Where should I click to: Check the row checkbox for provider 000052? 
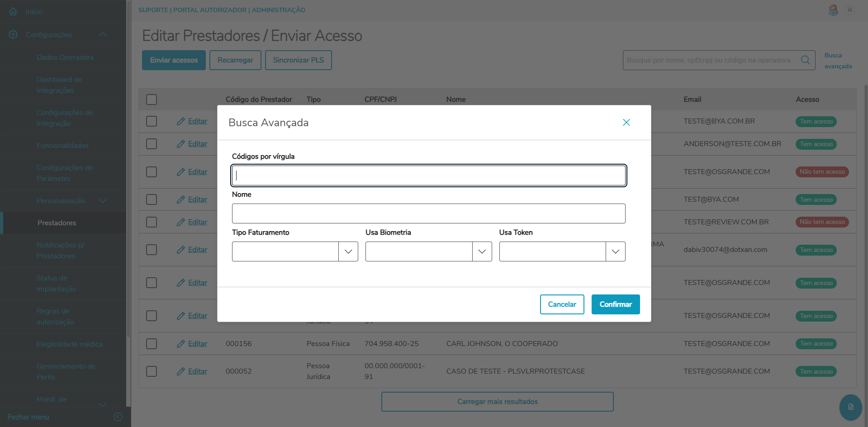[x=152, y=371]
